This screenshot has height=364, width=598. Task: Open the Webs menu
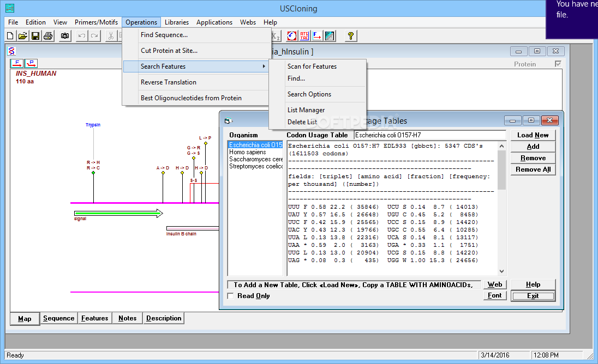(248, 22)
